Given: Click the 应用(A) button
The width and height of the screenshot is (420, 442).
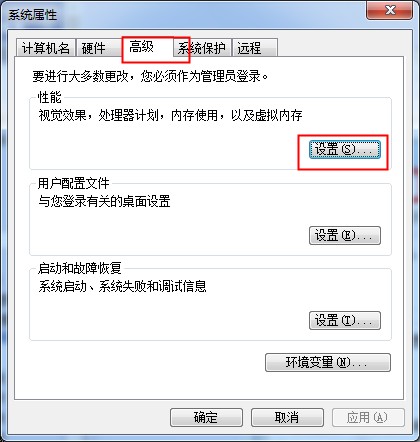Looking at the screenshot, I should (368, 417).
